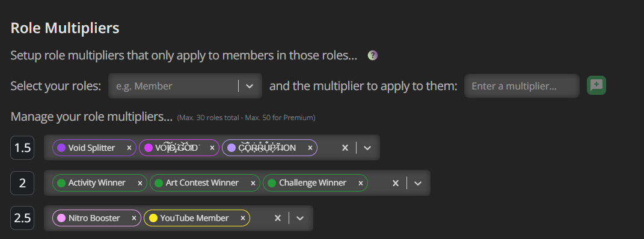
Task: Clear all roles in the 2.5 multiplier row
Action: tap(278, 218)
